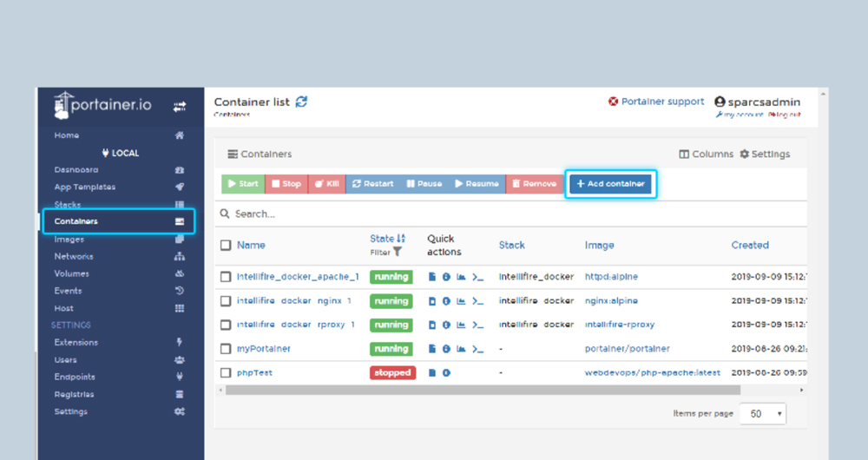
Task: Check the box for phpTest container
Action: [x=226, y=372]
